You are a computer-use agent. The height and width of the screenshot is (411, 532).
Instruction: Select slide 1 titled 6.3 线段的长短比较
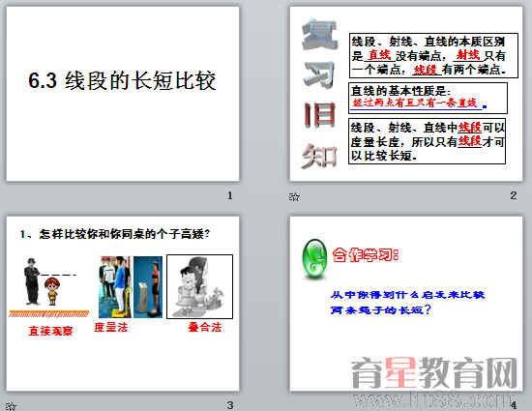coord(123,94)
